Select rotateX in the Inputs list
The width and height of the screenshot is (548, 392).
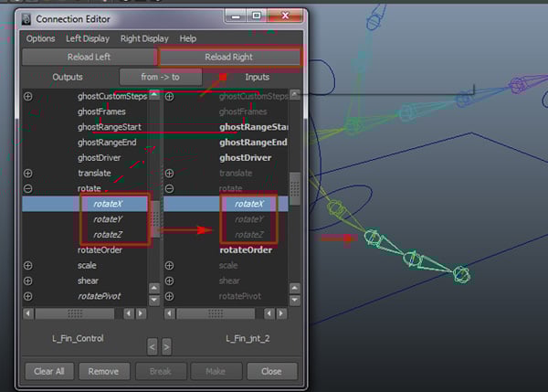226,204
